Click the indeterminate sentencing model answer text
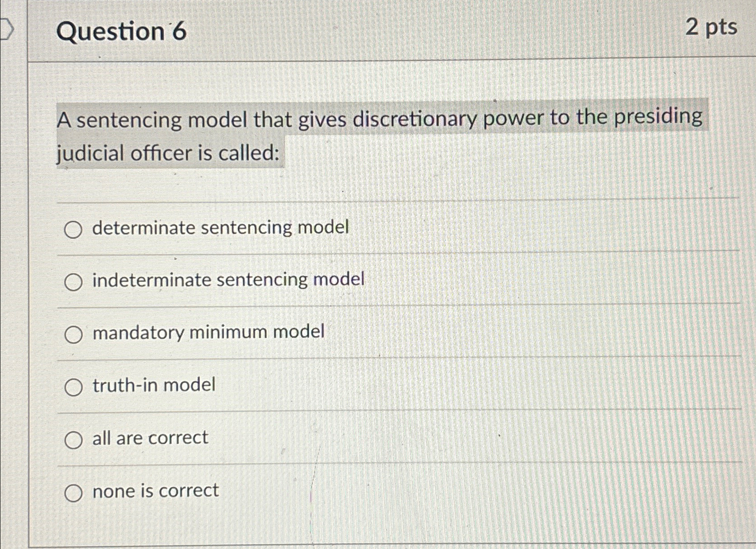This screenshot has width=756, height=549. click(228, 281)
